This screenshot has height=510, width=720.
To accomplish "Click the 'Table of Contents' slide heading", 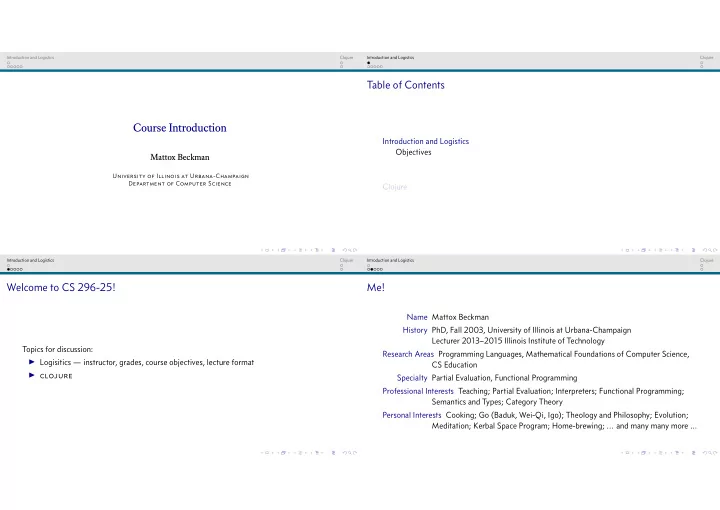I will pyautogui.click(x=405, y=85).
